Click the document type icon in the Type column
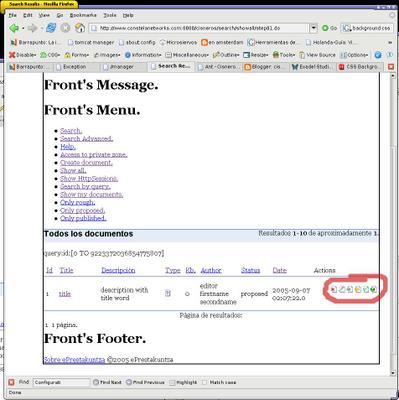 pos(168,293)
